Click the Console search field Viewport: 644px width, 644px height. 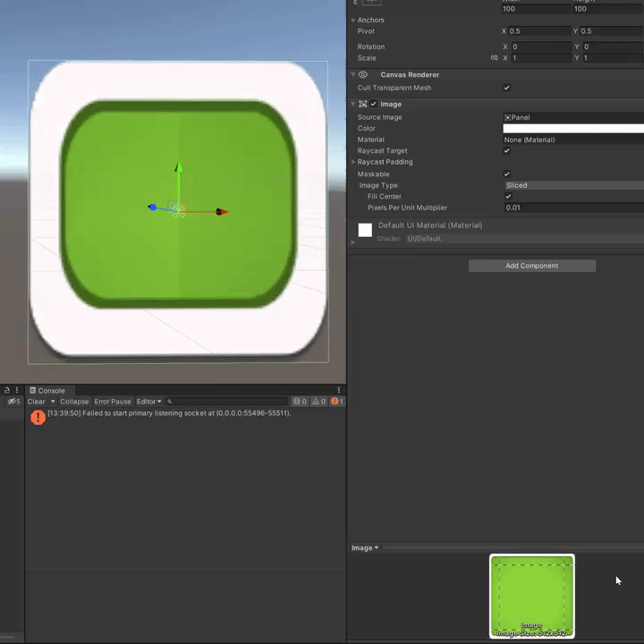(x=226, y=402)
